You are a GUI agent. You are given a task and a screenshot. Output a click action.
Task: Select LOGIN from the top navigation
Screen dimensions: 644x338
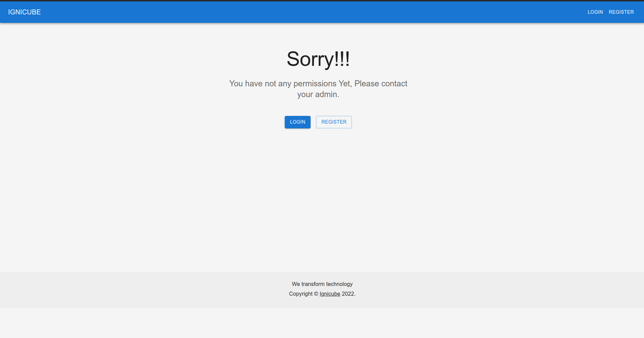click(x=595, y=12)
